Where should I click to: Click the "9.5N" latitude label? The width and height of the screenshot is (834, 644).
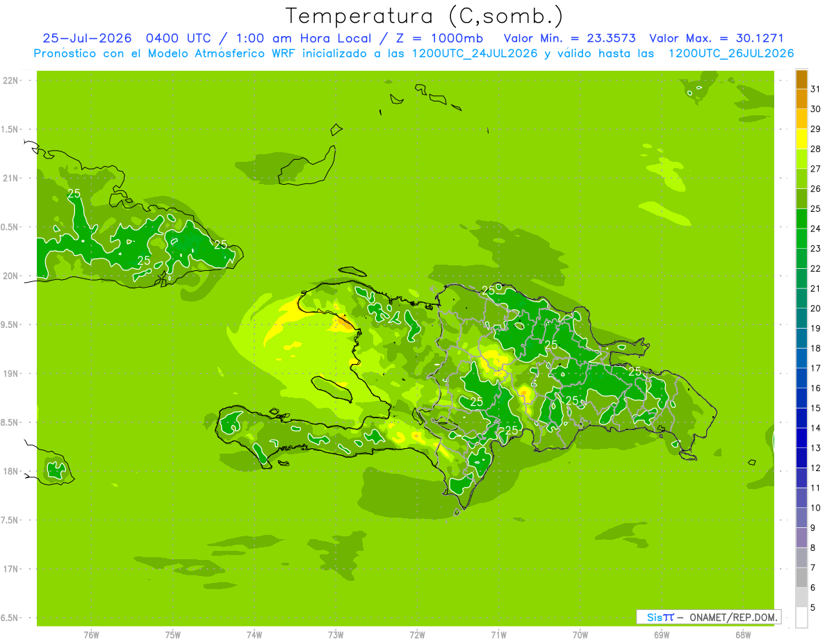click(x=10, y=325)
